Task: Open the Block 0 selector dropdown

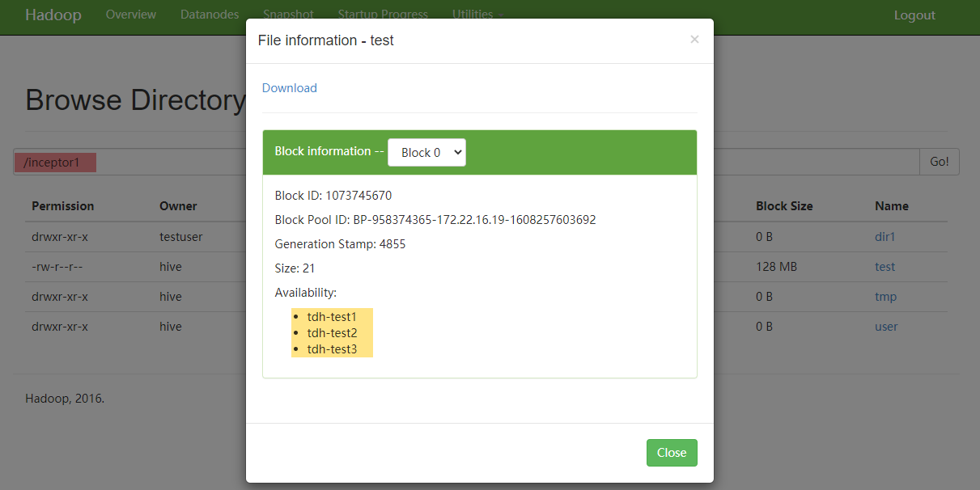Action: 426,152
